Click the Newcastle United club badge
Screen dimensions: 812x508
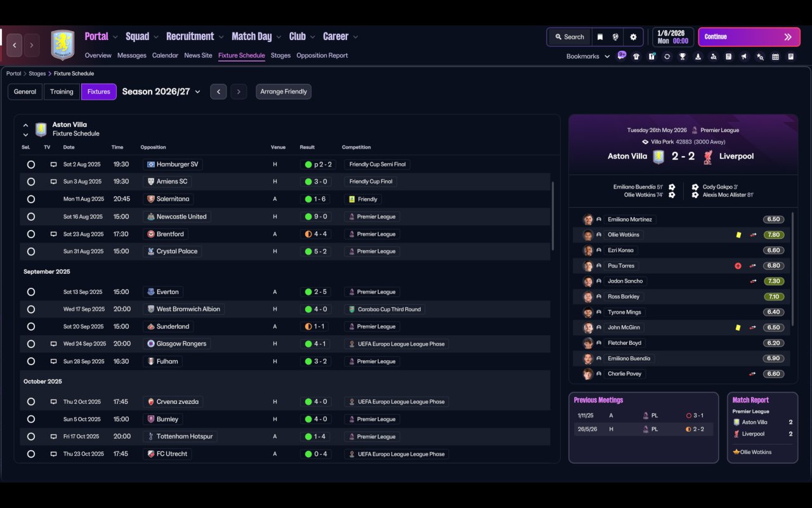150,217
